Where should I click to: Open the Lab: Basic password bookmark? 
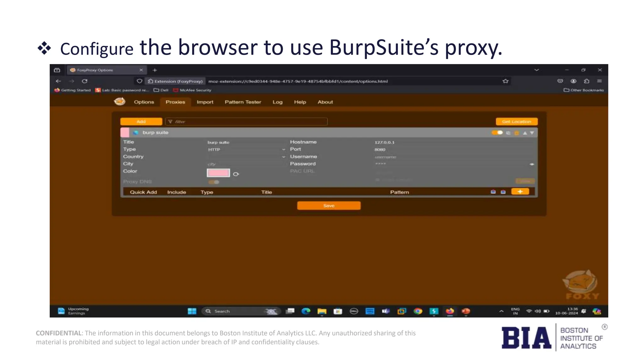click(x=122, y=90)
